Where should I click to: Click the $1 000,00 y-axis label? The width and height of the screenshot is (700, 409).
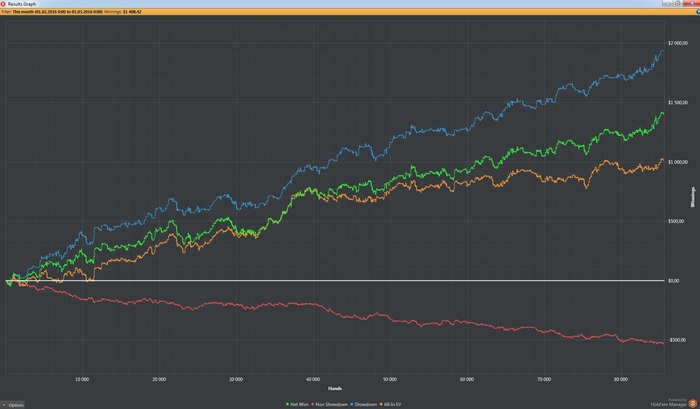pos(678,162)
